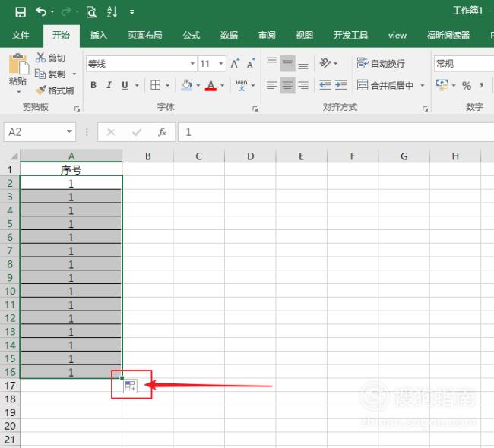Click the wén phonetic guide icon

[x=242, y=85]
